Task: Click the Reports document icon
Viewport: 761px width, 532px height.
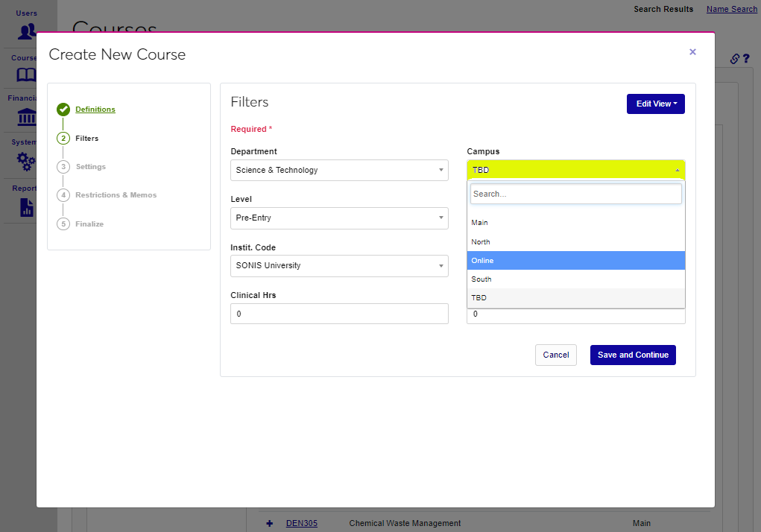Action: tap(27, 206)
